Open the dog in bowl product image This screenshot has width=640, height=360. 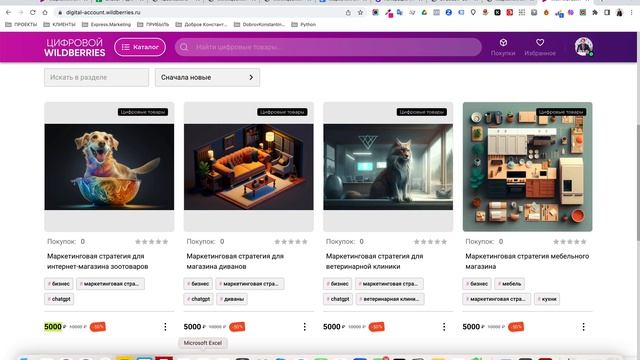(109, 167)
